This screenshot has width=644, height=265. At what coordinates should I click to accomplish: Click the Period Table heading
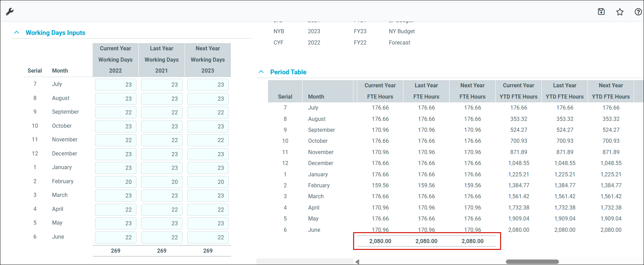click(x=288, y=72)
